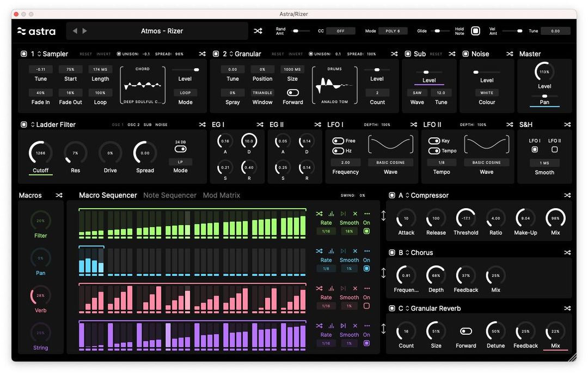
Task: Click RESET on the Sampler oscillator
Action: (x=86, y=53)
